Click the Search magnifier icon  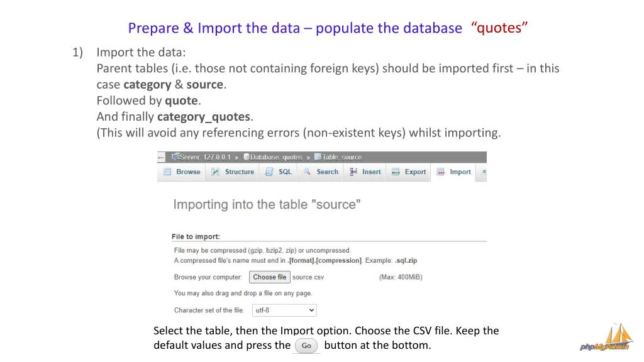point(307,172)
